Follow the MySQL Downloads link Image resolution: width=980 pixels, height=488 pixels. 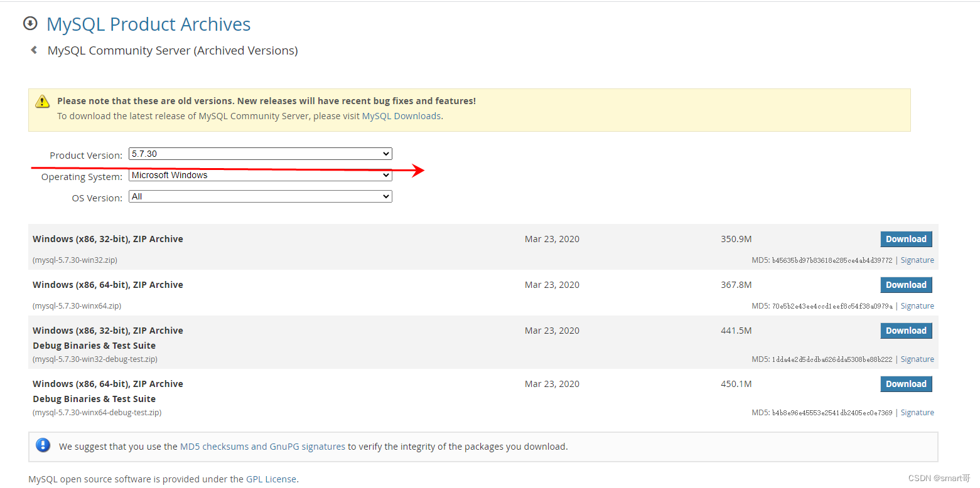(401, 116)
